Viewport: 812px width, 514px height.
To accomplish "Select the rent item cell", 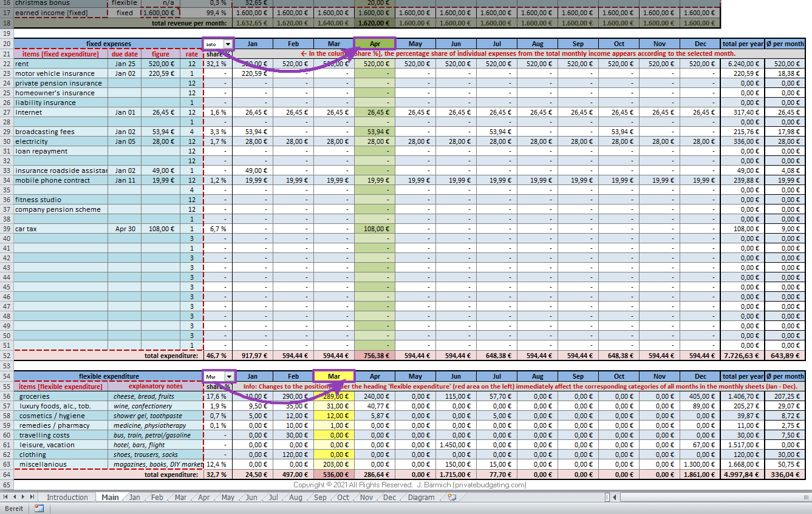I will pyautogui.click(x=61, y=64).
